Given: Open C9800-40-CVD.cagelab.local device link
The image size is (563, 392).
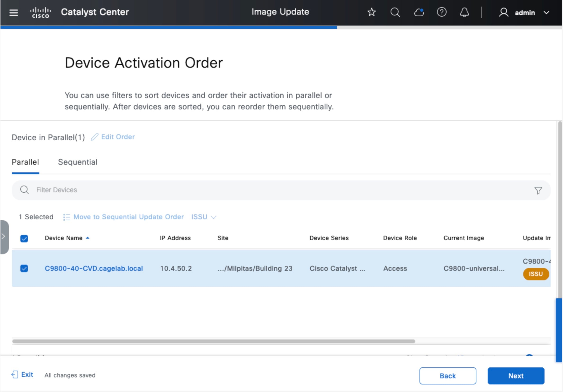Looking at the screenshot, I should (94, 268).
